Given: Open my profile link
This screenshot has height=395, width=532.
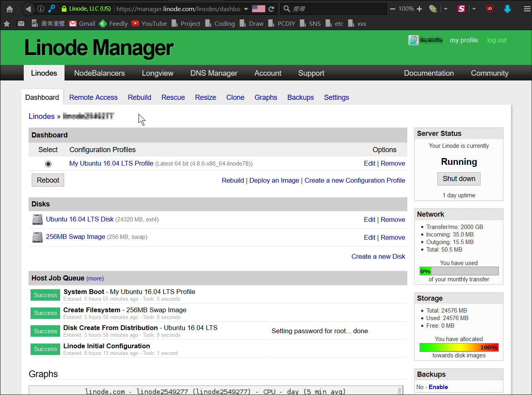Looking at the screenshot, I should [x=464, y=40].
